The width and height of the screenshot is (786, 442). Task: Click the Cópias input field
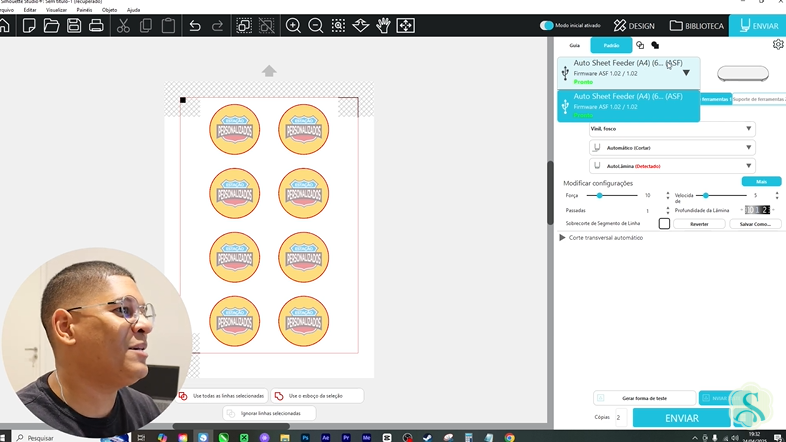pyautogui.click(x=621, y=417)
